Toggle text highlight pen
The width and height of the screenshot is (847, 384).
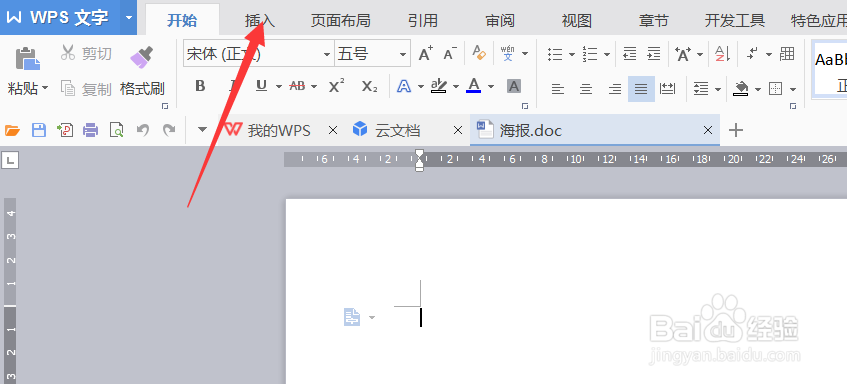[439, 86]
